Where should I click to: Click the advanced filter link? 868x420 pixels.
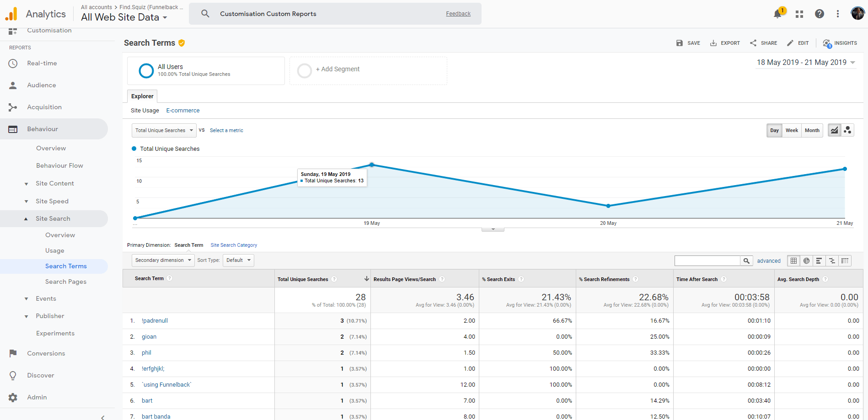click(769, 261)
